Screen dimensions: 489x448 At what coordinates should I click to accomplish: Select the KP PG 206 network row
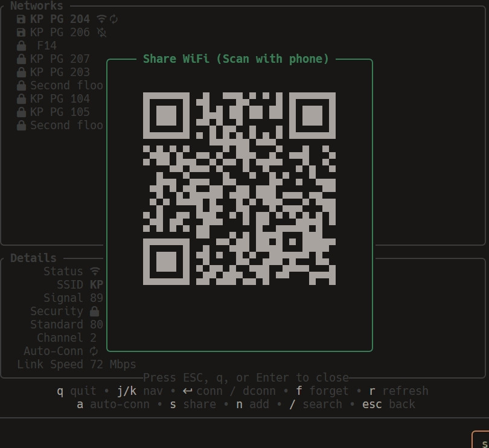(62, 33)
